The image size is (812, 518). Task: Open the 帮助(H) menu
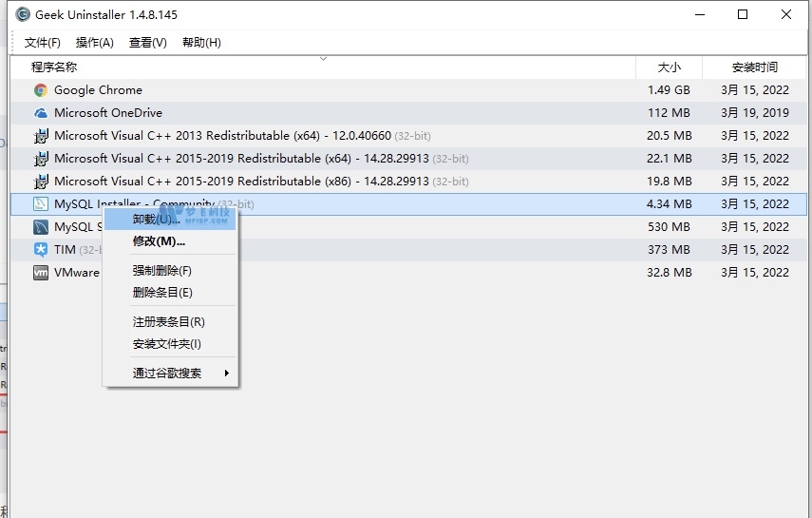201,43
